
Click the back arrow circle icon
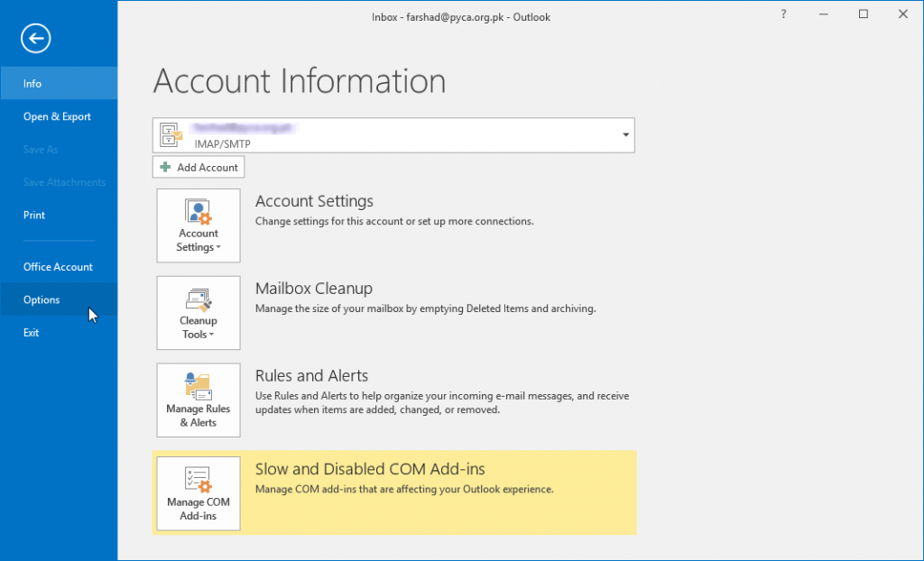tap(36, 38)
